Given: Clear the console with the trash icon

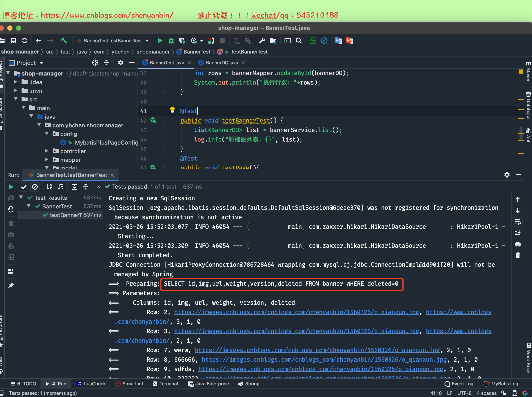Looking at the screenshot, I should coord(518,255).
